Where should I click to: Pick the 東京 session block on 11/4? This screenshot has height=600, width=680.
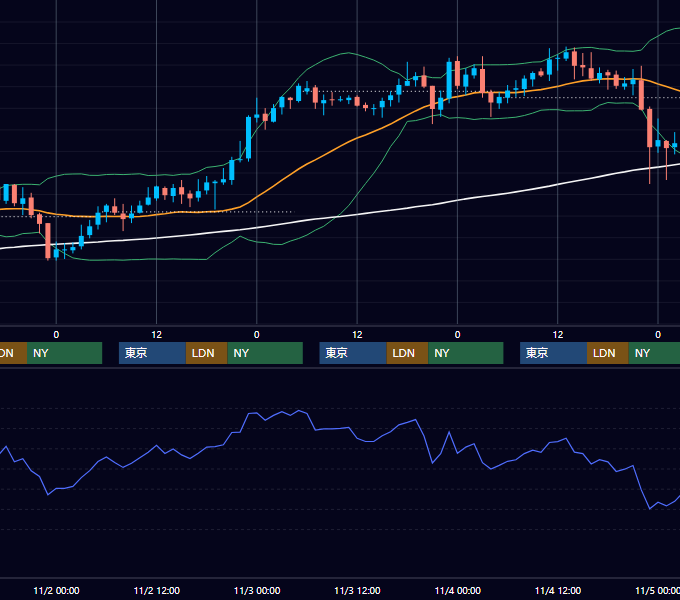pos(553,353)
